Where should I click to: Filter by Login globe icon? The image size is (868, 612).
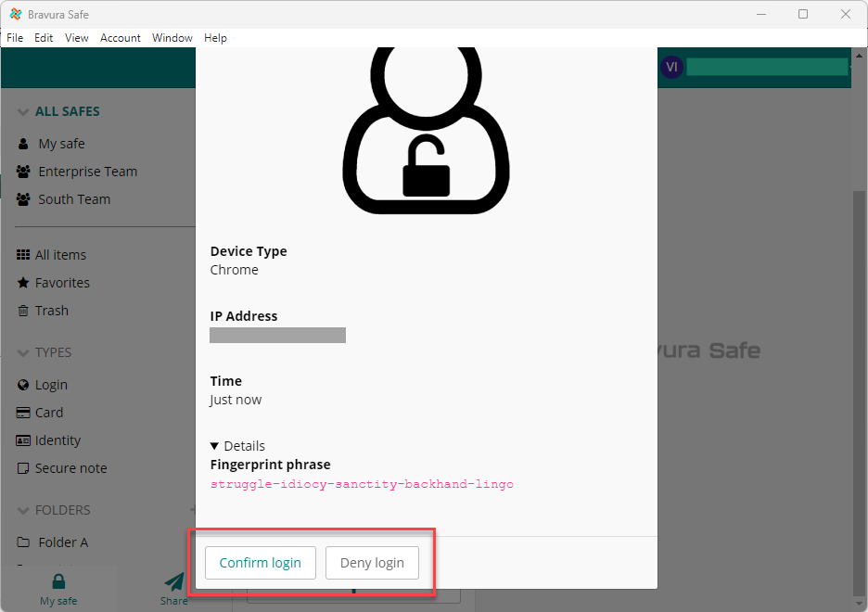tap(24, 385)
